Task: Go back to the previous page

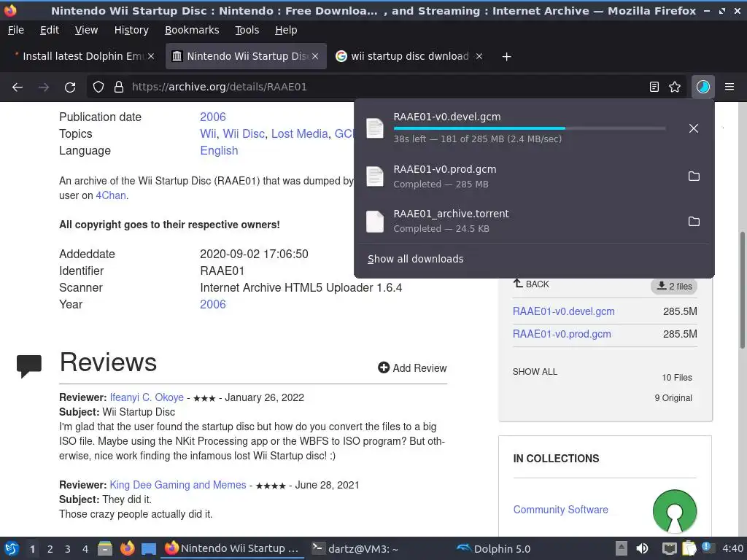Action: click(x=18, y=87)
